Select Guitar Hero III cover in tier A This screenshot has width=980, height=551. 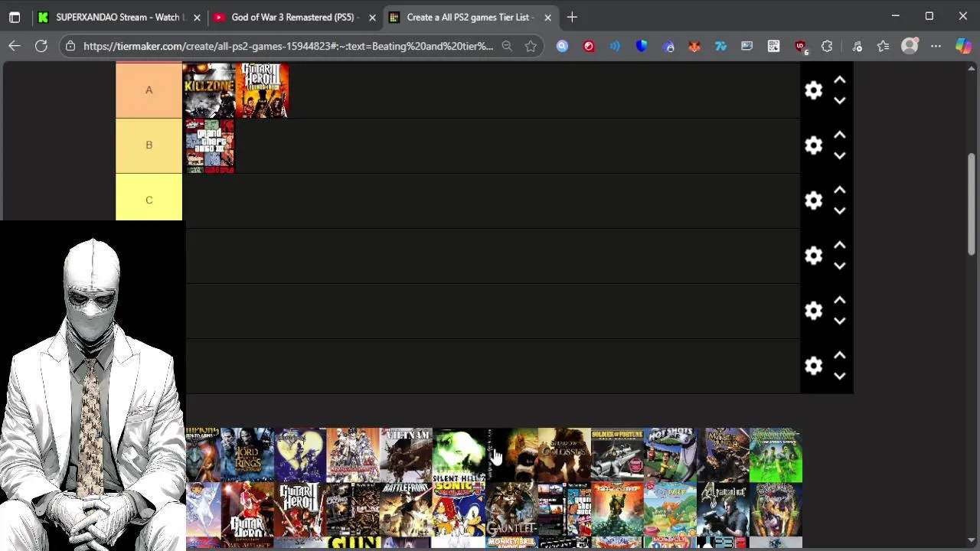tap(262, 90)
